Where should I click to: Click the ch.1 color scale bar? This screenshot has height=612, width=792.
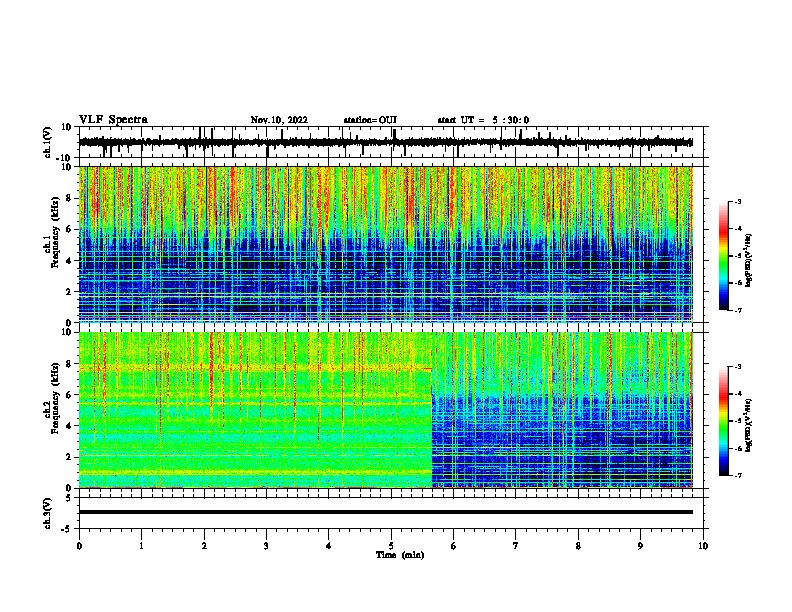pyautogui.click(x=724, y=256)
